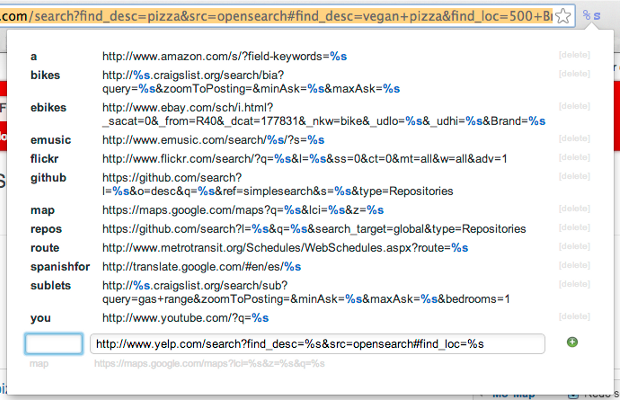Click the metrotransit.org WebSchedules URL
Image resolution: width=620 pixels, height=400 pixels.
click(x=285, y=248)
